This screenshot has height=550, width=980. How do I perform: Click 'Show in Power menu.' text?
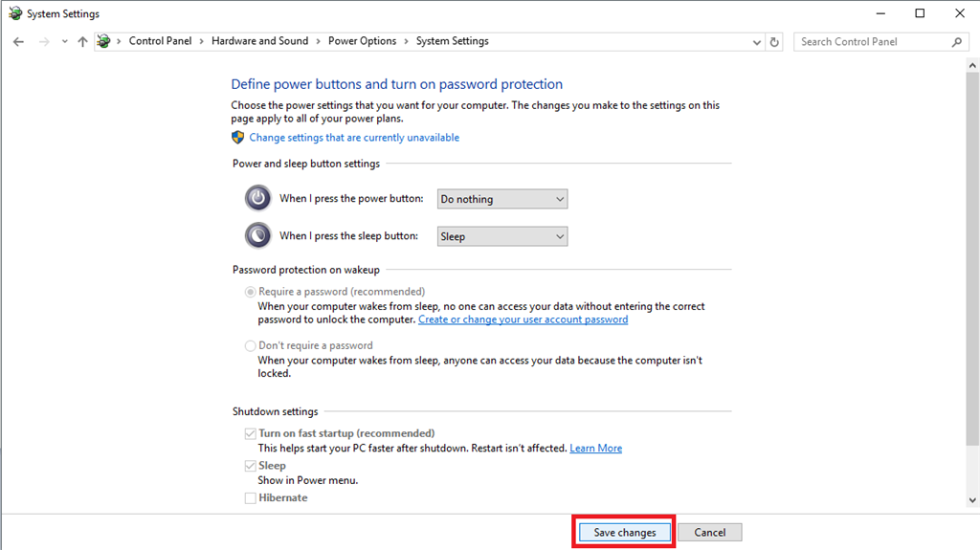pyautogui.click(x=308, y=480)
